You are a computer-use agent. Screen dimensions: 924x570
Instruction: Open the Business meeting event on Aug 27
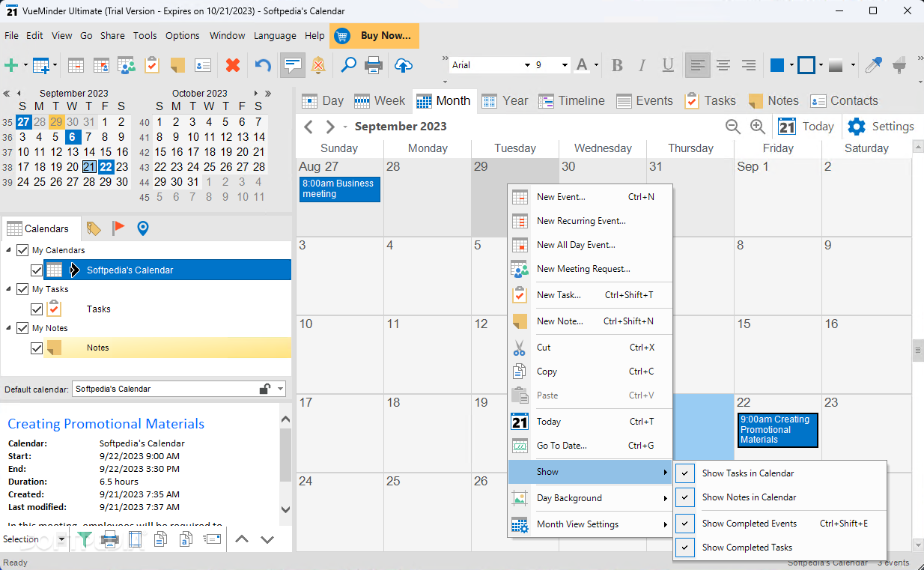click(x=340, y=189)
